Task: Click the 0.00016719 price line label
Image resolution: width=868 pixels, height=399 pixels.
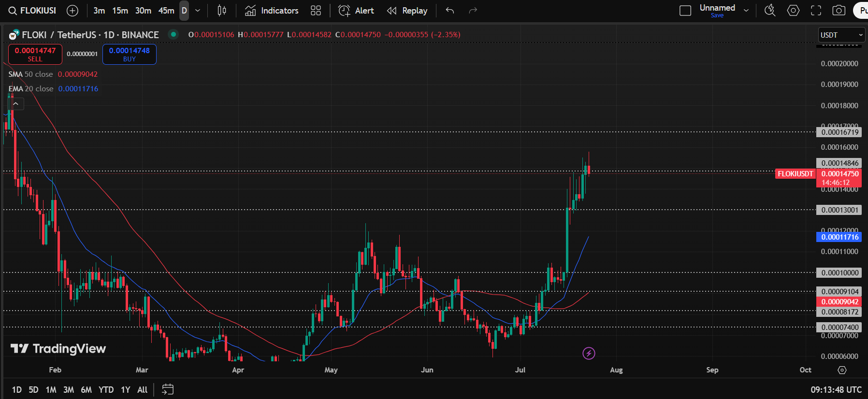Action: click(x=840, y=132)
